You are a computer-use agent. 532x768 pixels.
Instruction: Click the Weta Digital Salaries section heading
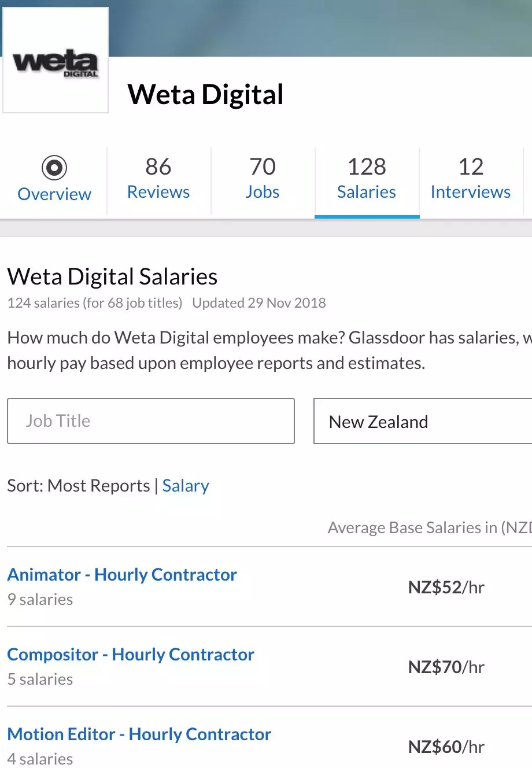pyautogui.click(x=112, y=277)
